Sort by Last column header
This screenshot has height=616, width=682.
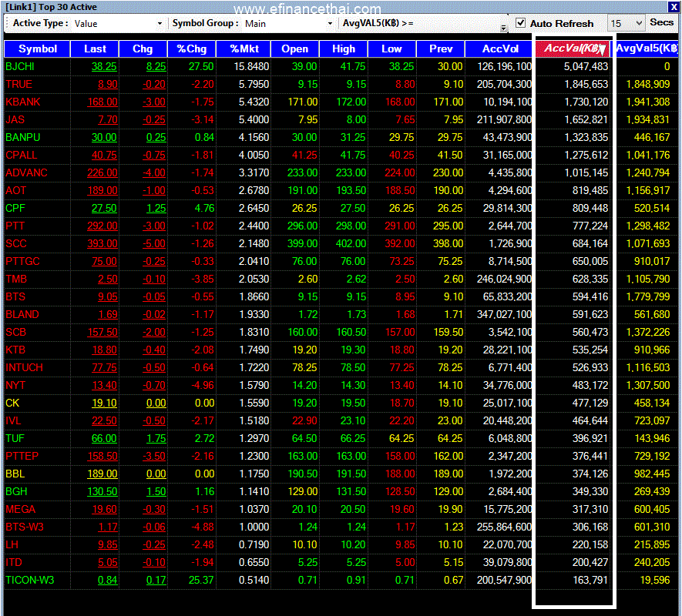point(95,49)
